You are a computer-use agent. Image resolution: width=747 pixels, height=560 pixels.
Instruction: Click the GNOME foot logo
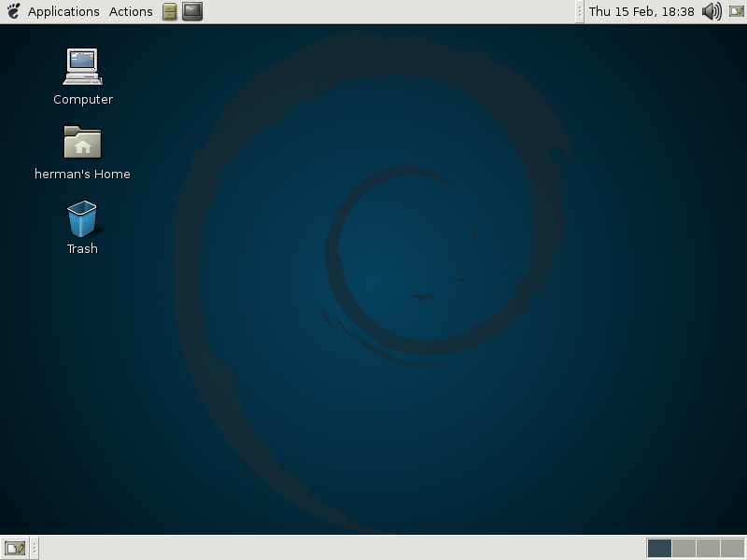(13, 12)
